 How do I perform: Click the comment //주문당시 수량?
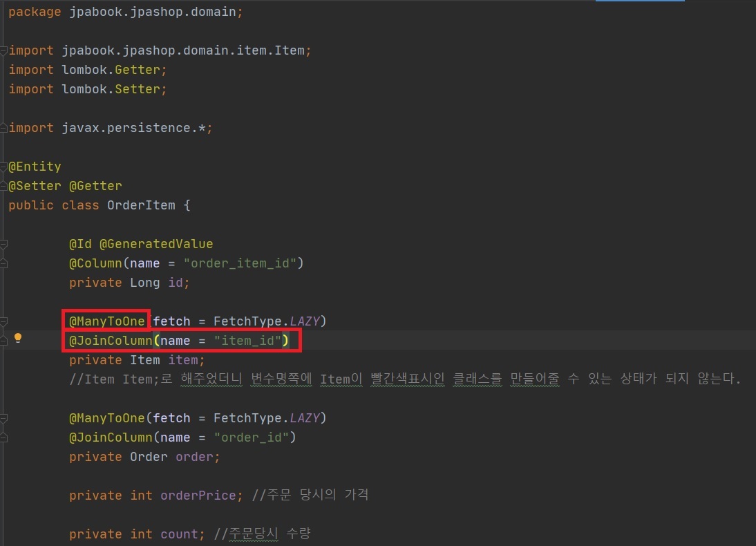[x=263, y=534]
